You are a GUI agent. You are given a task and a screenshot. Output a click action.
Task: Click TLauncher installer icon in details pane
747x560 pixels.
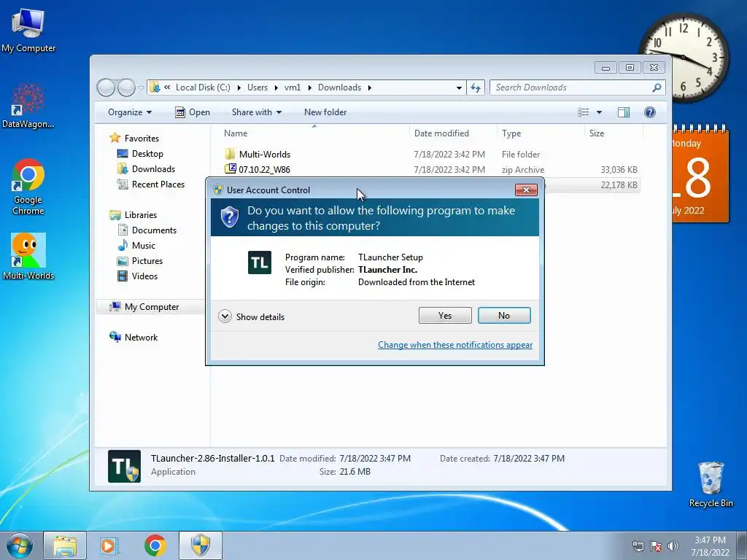[x=124, y=466]
